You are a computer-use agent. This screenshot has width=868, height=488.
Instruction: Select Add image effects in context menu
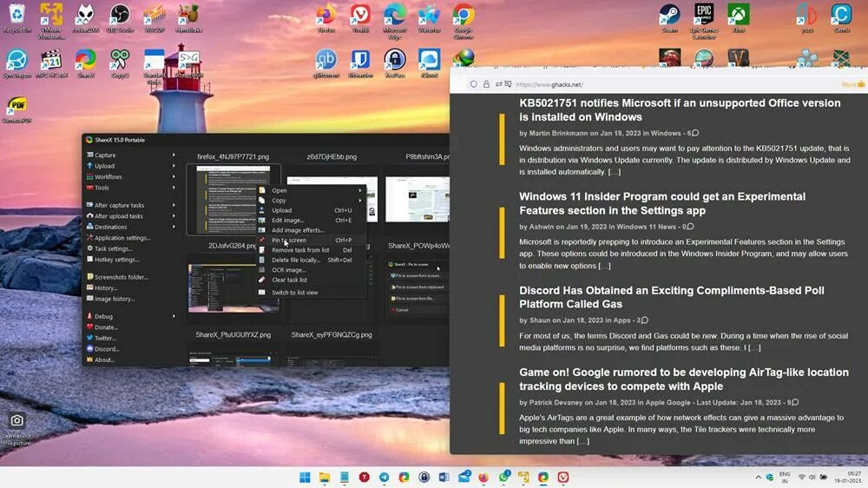pyautogui.click(x=311, y=230)
